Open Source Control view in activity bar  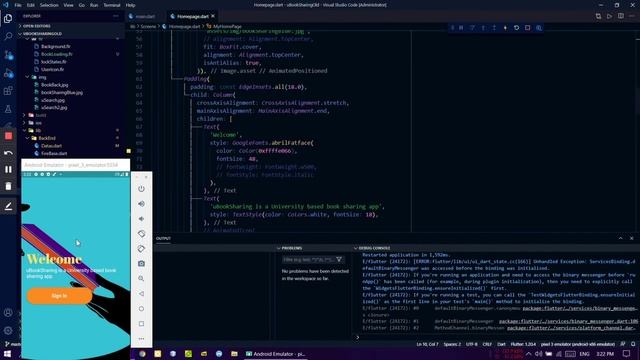click(x=8, y=55)
